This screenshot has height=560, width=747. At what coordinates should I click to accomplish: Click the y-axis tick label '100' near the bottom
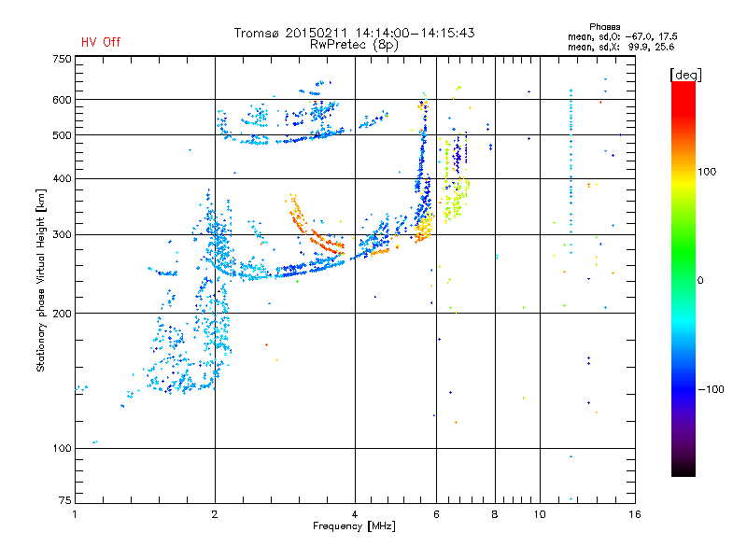62,448
